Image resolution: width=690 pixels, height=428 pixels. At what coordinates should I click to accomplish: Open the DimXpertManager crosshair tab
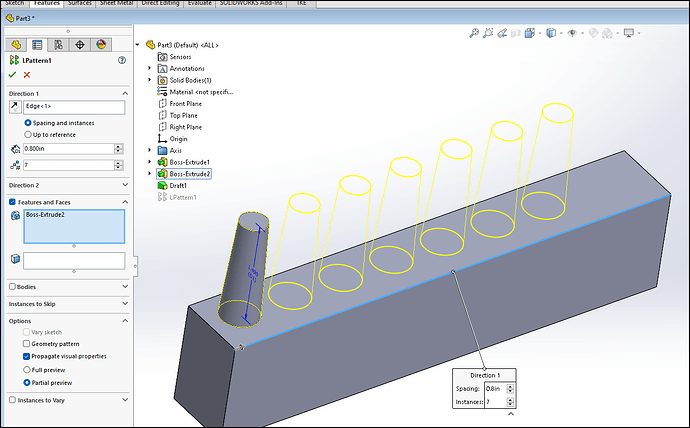coord(80,44)
